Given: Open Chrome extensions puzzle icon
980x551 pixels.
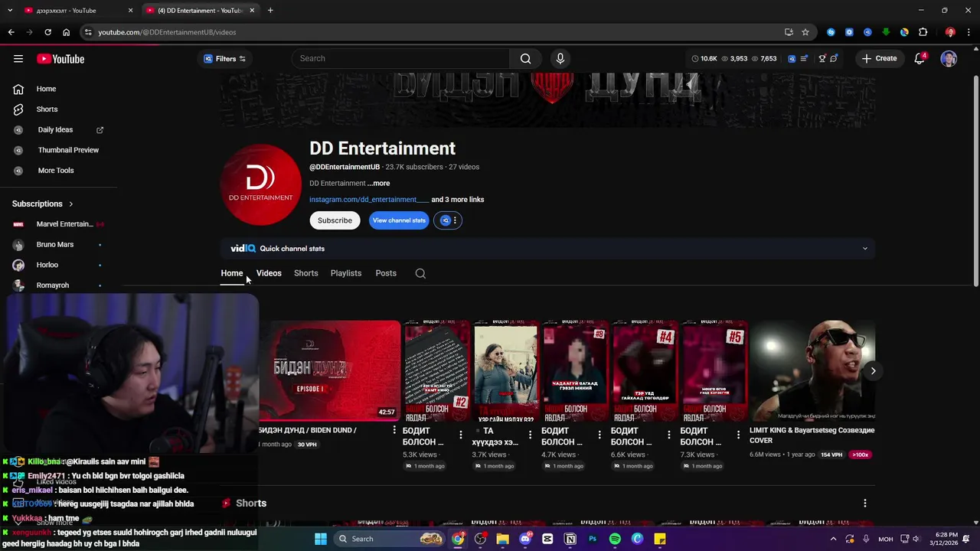Looking at the screenshot, I should (923, 32).
